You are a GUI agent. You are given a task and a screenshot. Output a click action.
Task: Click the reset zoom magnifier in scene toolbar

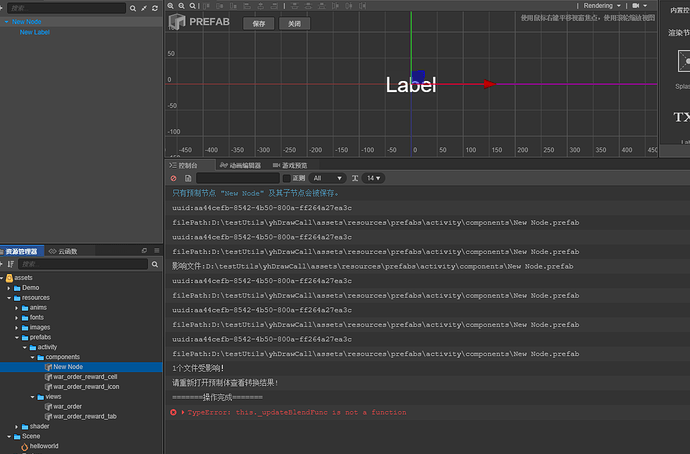tap(192, 6)
